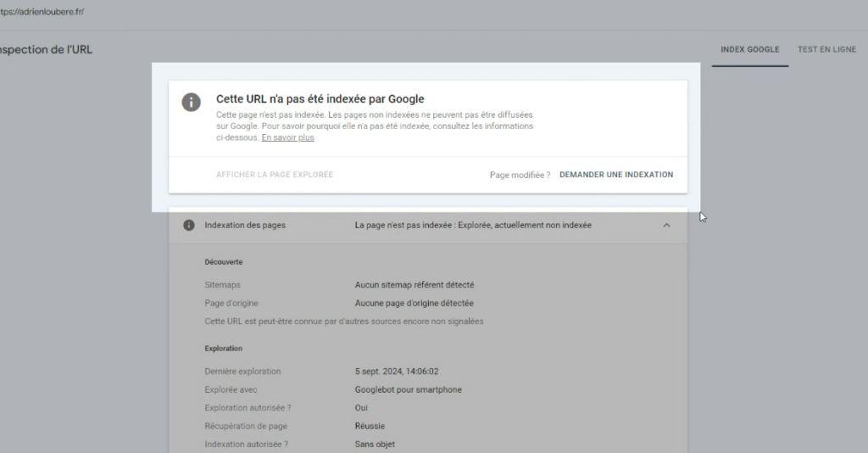Click the Page modifiée ? label
This screenshot has height=453, width=868.
(520, 175)
